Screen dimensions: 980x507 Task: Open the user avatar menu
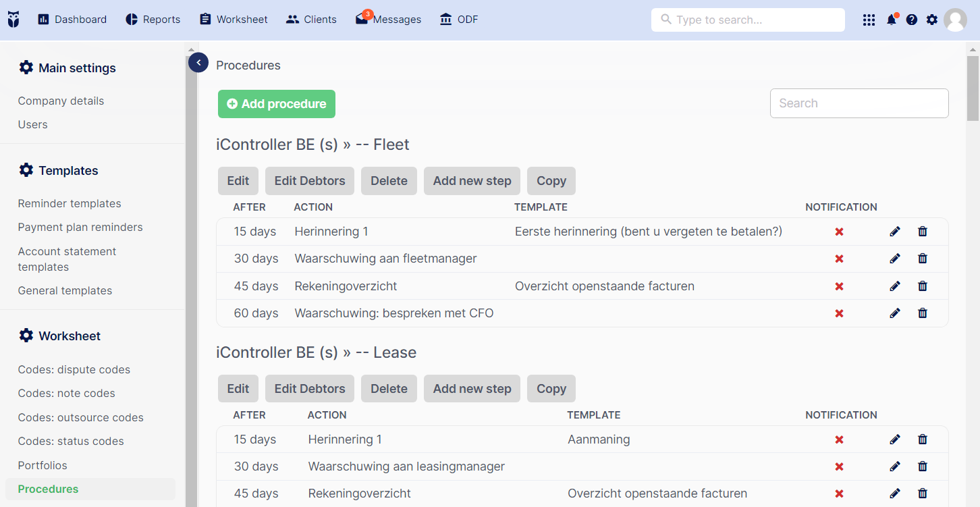click(x=955, y=20)
